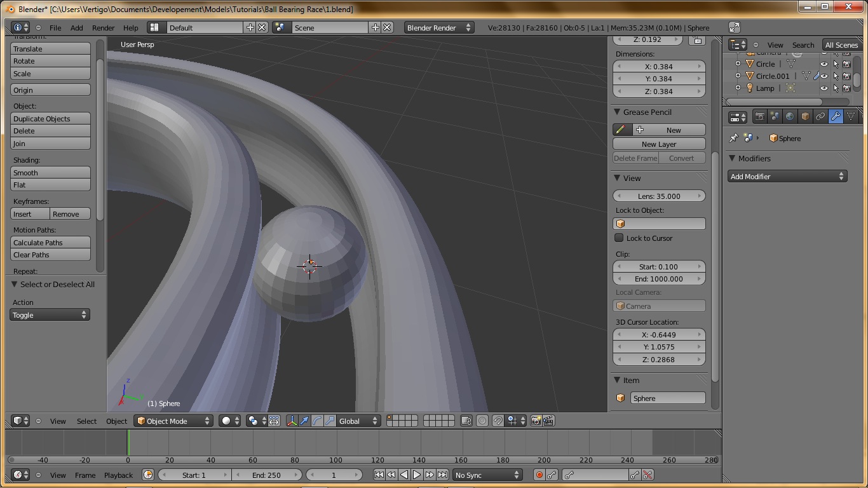This screenshot has height=488, width=868.
Task: Click the 3D manipulator axes toggle icon
Action: [292, 421]
